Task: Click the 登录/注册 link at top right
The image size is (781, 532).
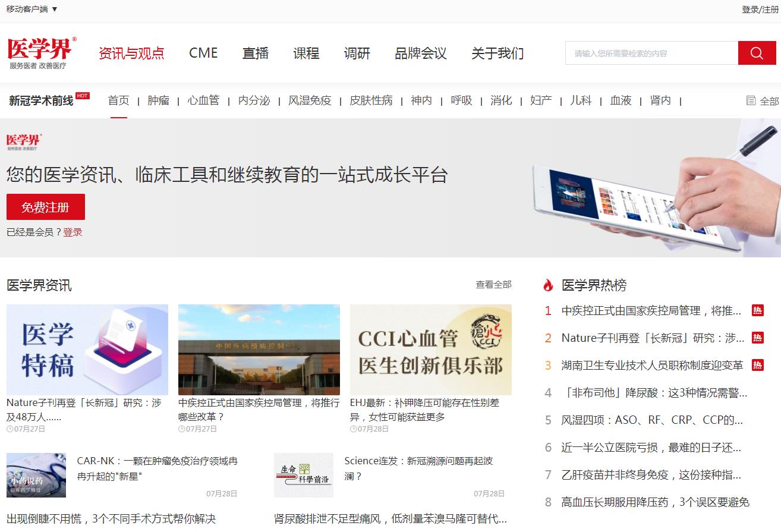Action: click(760, 9)
